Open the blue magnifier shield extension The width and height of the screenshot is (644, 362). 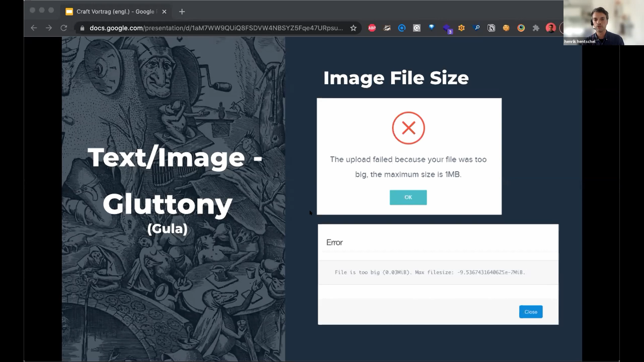point(477,28)
